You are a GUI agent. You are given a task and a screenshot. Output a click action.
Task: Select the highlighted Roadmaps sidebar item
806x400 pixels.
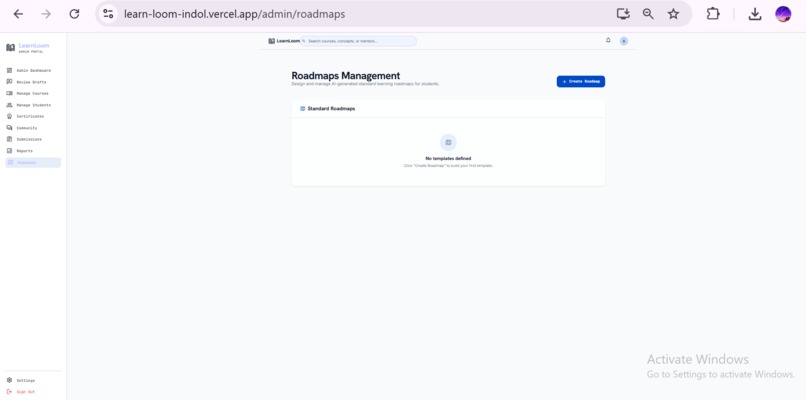pyautogui.click(x=33, y=162)
